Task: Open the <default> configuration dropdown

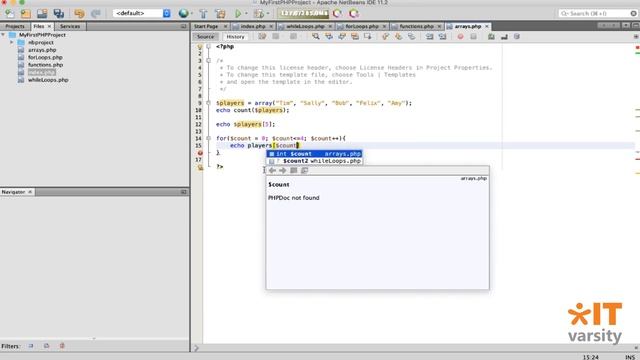Action: pyautogui.click(x=142, y=13)
